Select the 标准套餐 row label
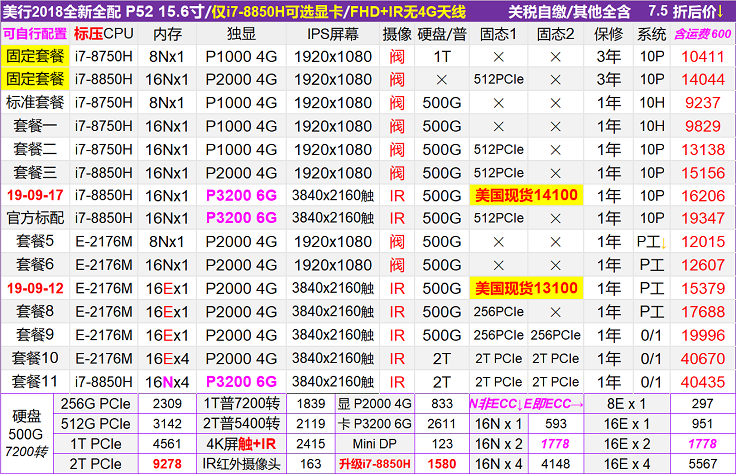This screenshot has width=736, height=474. coord(35,102)
